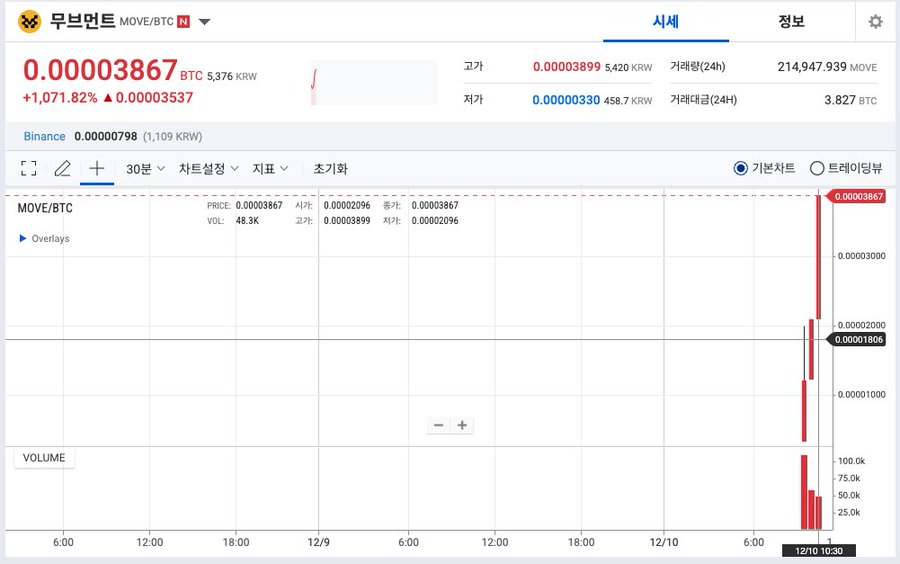Open the 차트설정 dropdown
Image resolution: width=900 pixels, height=564 pixels.
208,169
